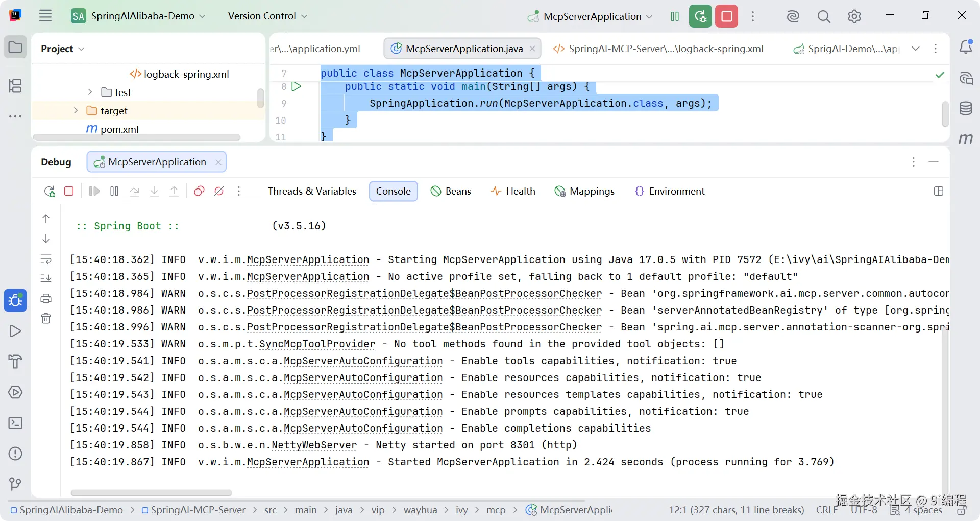
Task: Mute all breakpoints
Action: tap(219, 191)
